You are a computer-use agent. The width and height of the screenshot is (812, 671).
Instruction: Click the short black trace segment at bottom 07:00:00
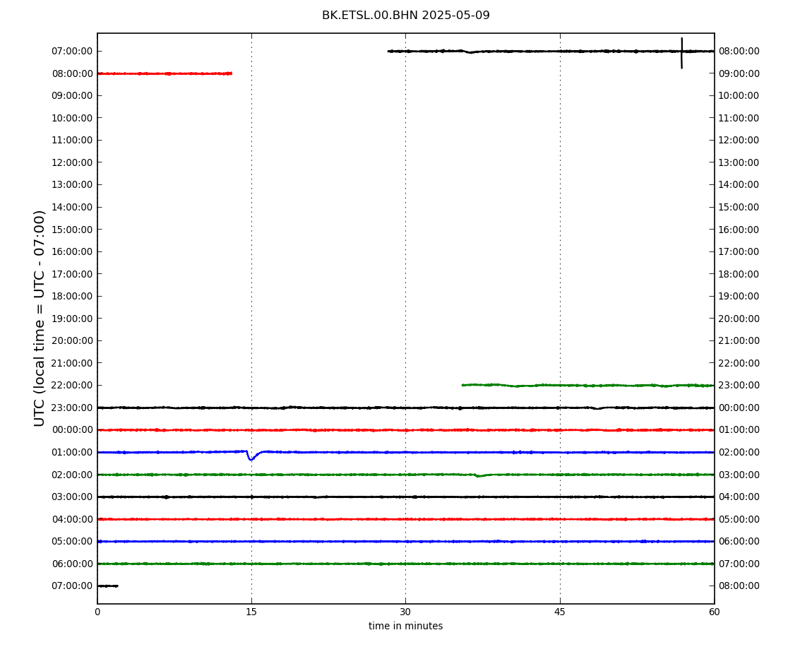(x=108, y=586)
